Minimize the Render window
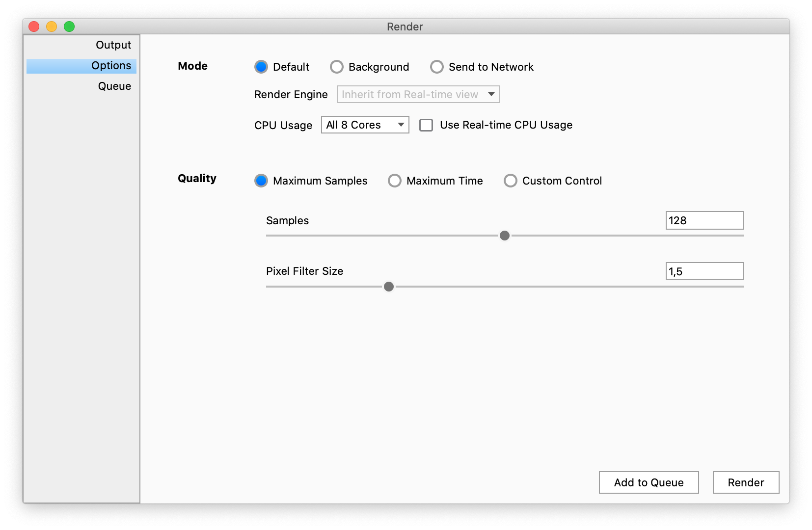This screenshot has height=530, width=812. [x=52, y=26]
